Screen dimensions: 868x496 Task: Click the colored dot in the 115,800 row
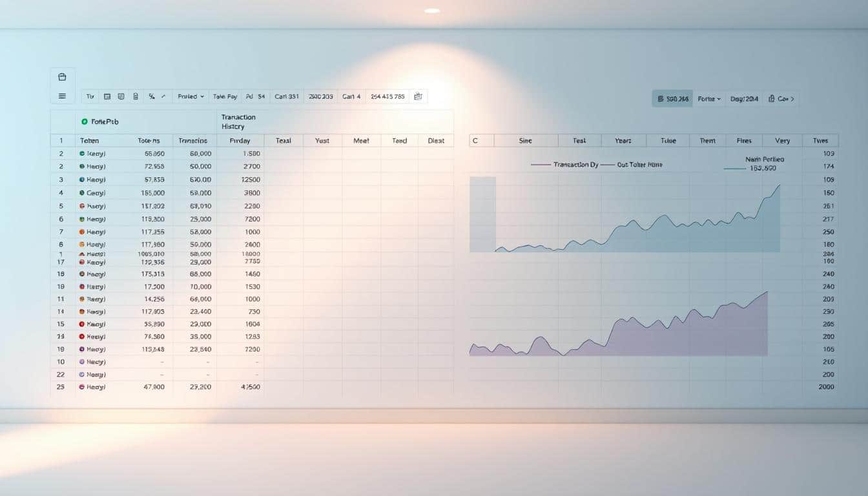[82, 219]
